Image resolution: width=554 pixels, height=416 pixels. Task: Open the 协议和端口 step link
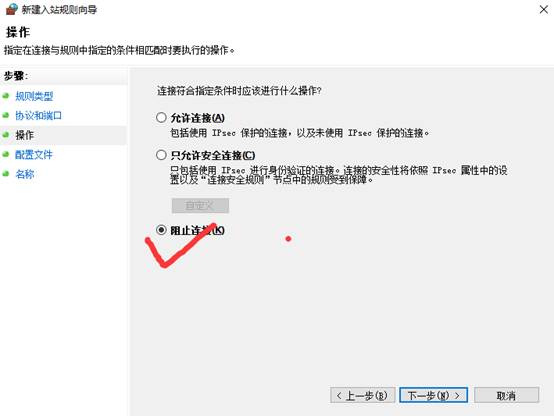pos(39,116)
